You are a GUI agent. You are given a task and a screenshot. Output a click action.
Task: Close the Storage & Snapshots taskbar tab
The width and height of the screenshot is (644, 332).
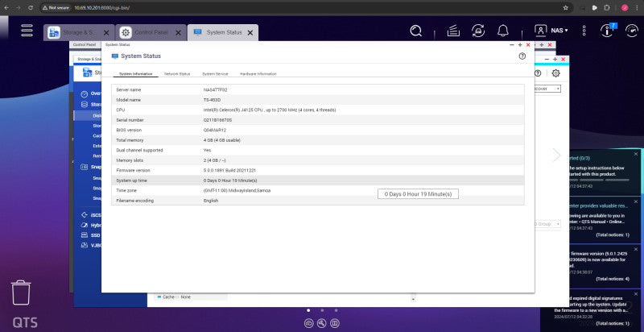coord(106,32)
